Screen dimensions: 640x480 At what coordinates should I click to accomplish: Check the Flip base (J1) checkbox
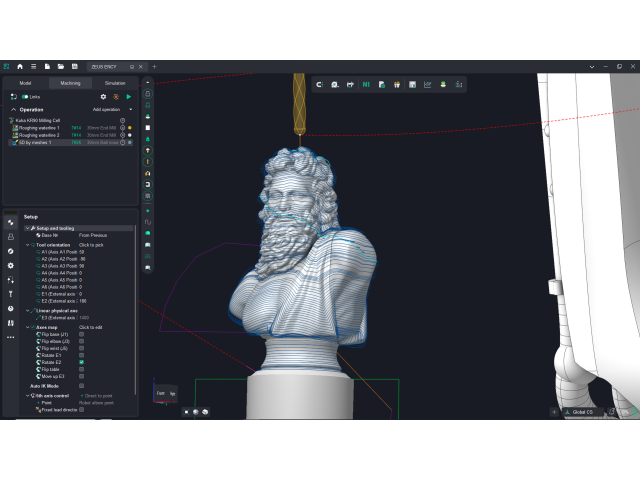coord(81,334)
